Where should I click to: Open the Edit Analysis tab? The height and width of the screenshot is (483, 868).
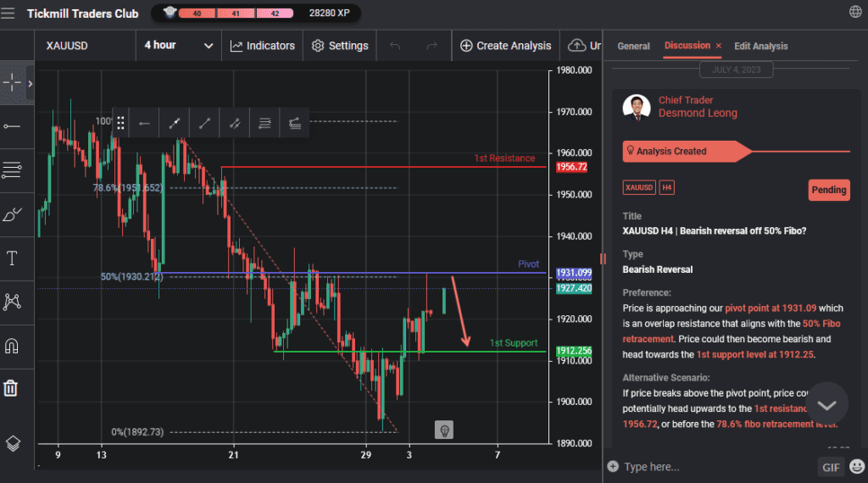pos(760,46)
